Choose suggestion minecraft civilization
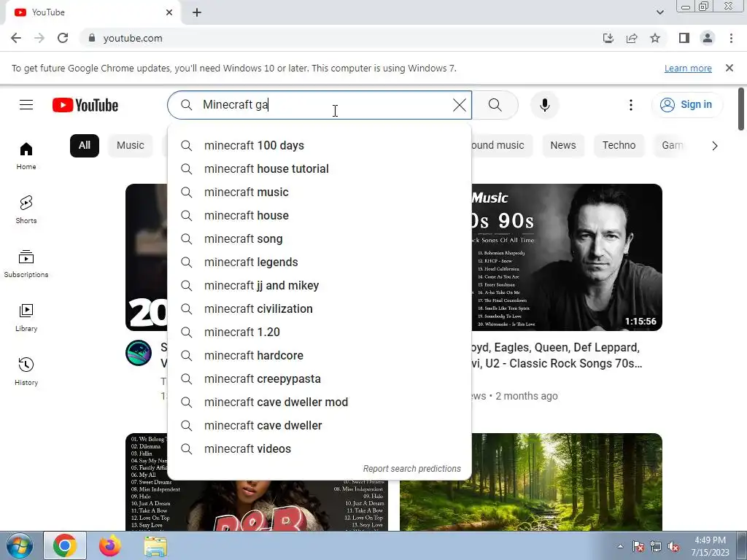This screenshot has height=560, width=747. [x=320, y=308]
